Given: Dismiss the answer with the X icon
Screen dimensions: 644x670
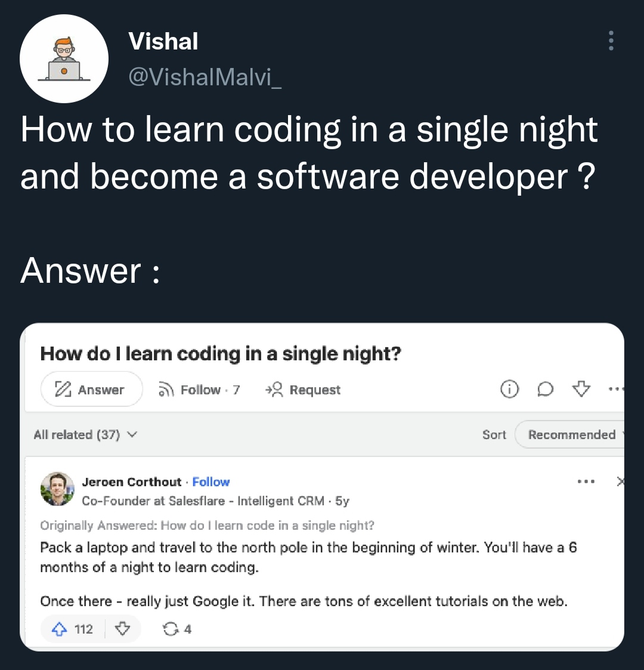Looking at the screenshot, I should (620, 481).
